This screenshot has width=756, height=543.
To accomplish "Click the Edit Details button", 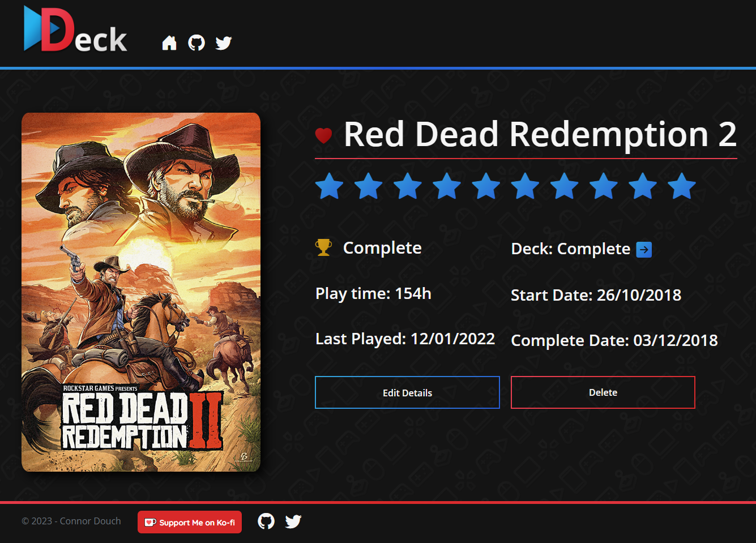I will pyautogui.click(x=407, y=392).
